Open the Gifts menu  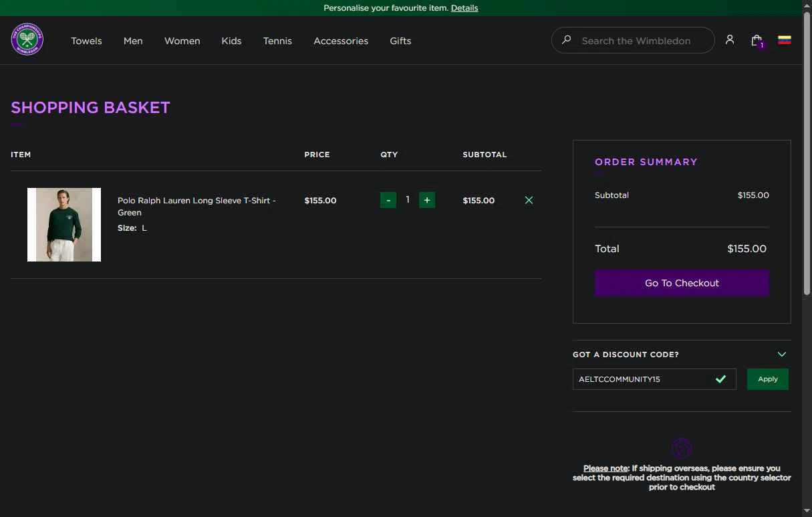400,41
